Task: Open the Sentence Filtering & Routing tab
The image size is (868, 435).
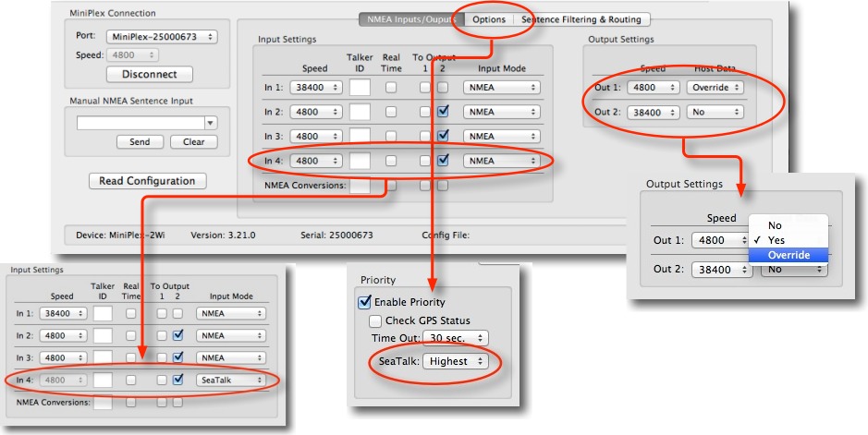Action: (x=581, y=19)
